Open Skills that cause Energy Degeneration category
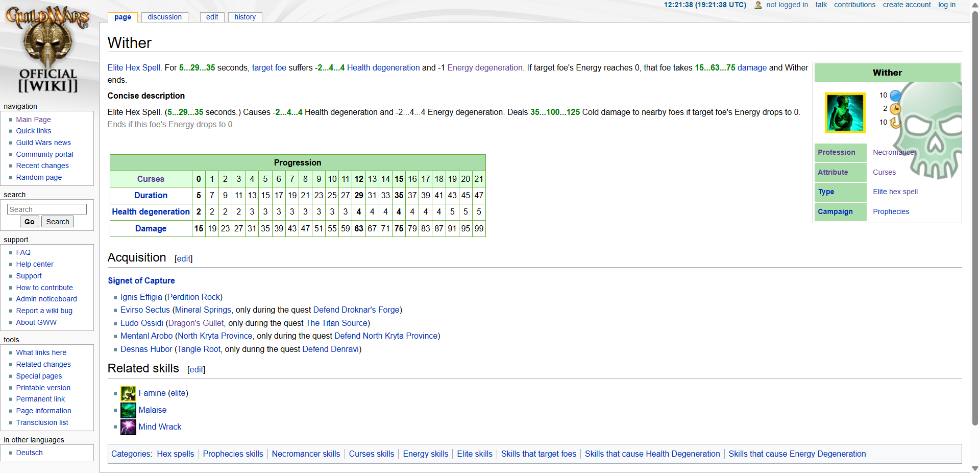Viewport: 980px width, 473px height. click(x=797, y=454)
